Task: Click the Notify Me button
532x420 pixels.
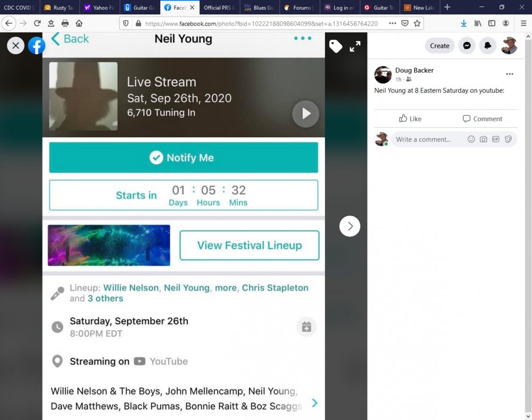Action: click(x=184, y=158)
